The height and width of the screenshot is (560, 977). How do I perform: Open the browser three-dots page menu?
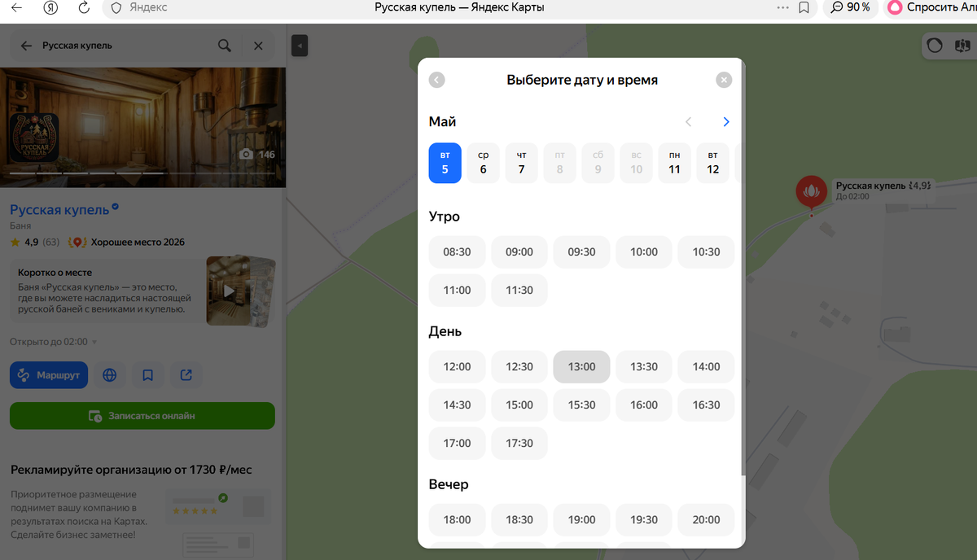click(783, 7)
